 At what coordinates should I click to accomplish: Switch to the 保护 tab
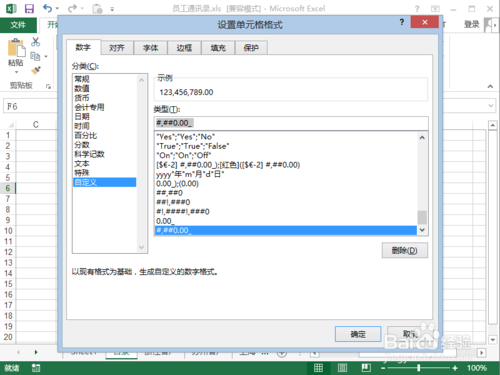point(251,48)
